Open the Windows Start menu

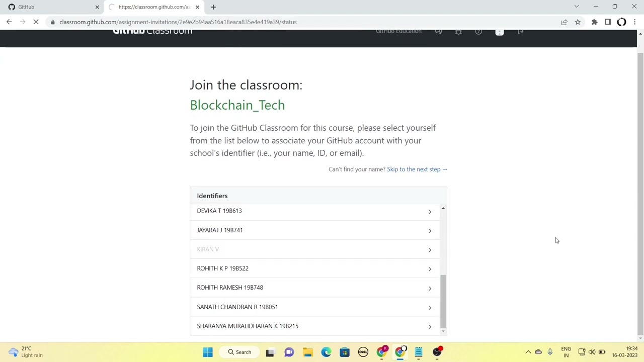click(x=208, y=352)
